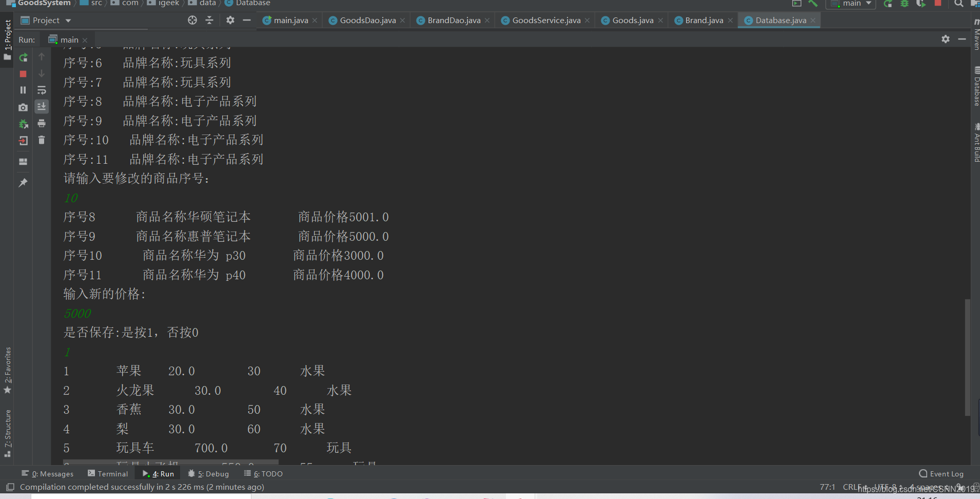
Task: Debug main with the top bug icon
Action: (905, 3)
